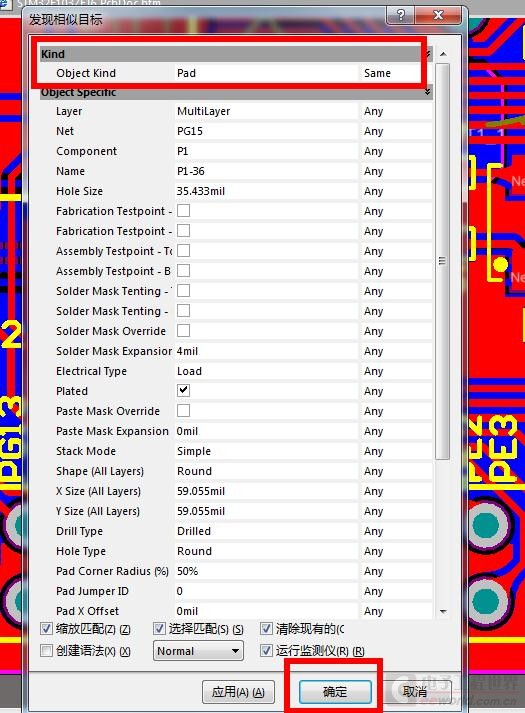Toggle the 运行监测仪 checkbox
The height and width of the screenshot is (713, 525).
point(266,651)
